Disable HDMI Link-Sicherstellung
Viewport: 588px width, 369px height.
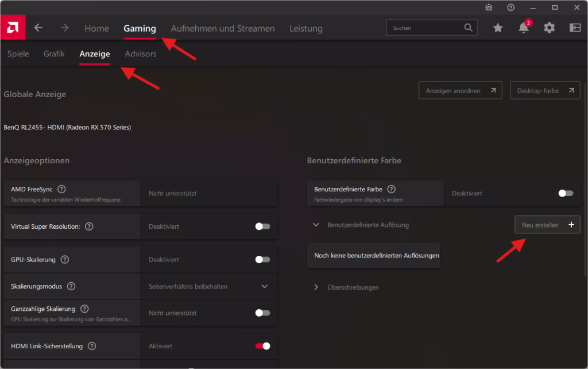(262, 346)
